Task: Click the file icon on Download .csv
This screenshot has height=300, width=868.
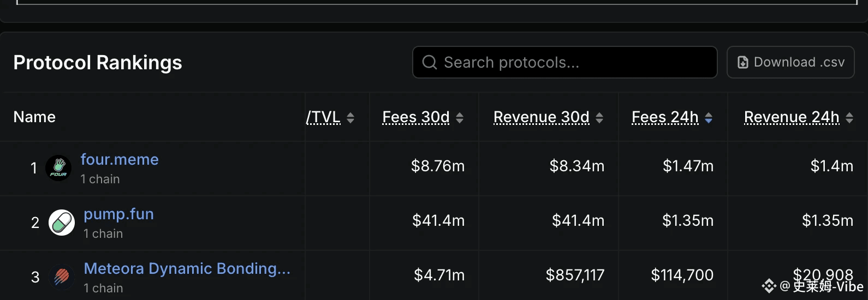Action: pyautogui.click(x=743, y=63)
